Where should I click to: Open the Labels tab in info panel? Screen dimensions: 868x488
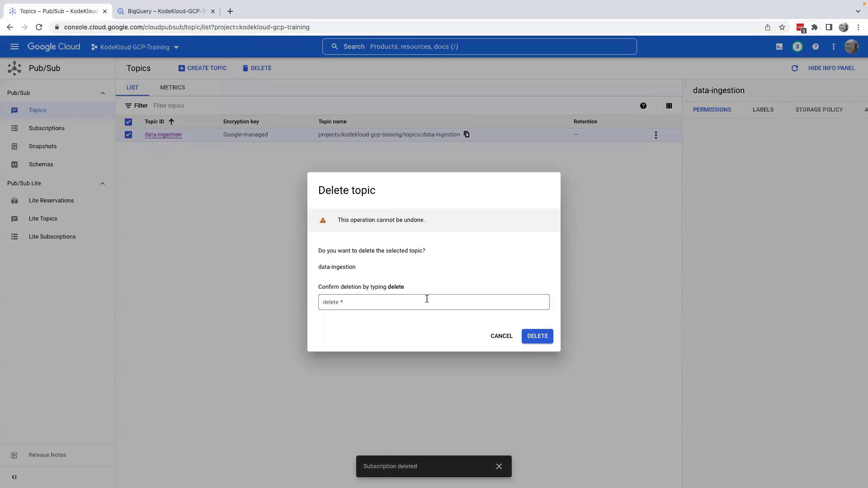763,110
